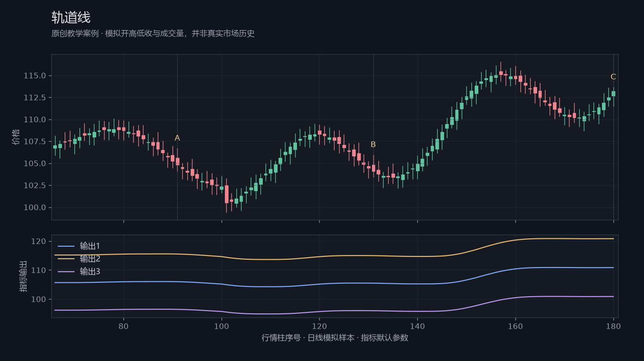
Task: Select the 输出1 legend entry
Action: (79, 246)
